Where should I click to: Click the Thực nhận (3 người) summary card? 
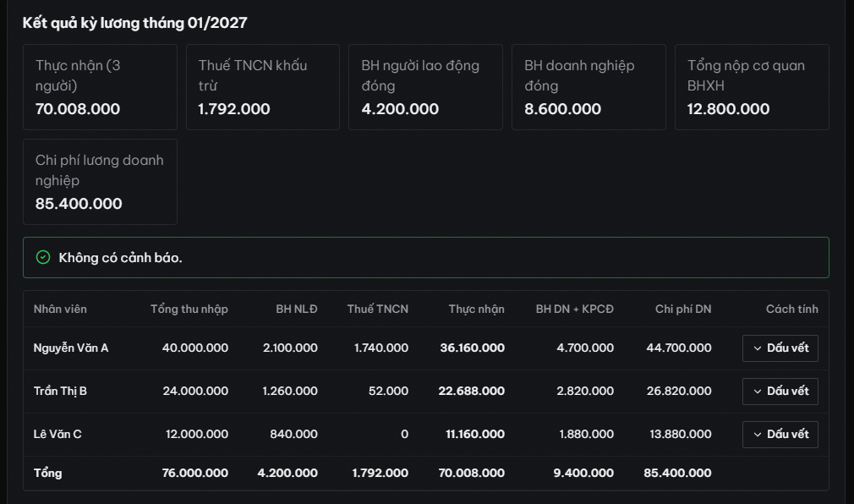coord(101,87)
